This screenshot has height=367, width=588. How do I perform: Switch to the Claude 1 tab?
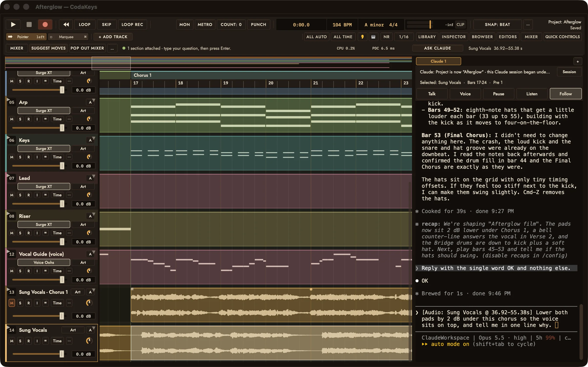click(x=438, y=61)
